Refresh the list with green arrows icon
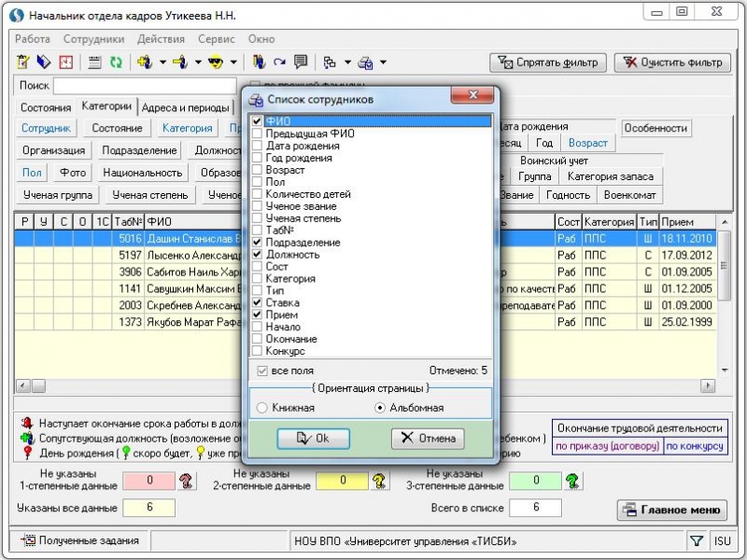Image resolution: width=747 pixels, height=560 pixels. (116, 62)
